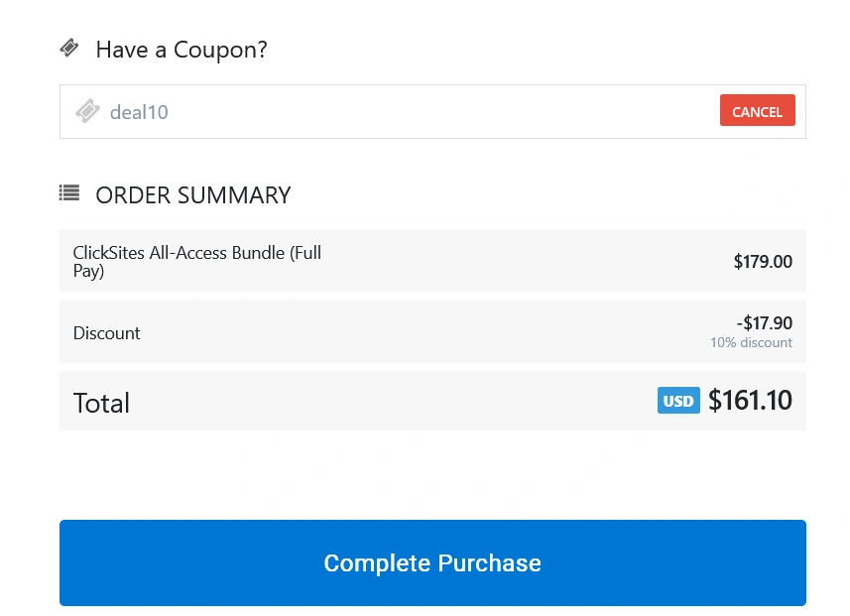Click the ClickSites All-Access Bundle item name

click(196, 261)
